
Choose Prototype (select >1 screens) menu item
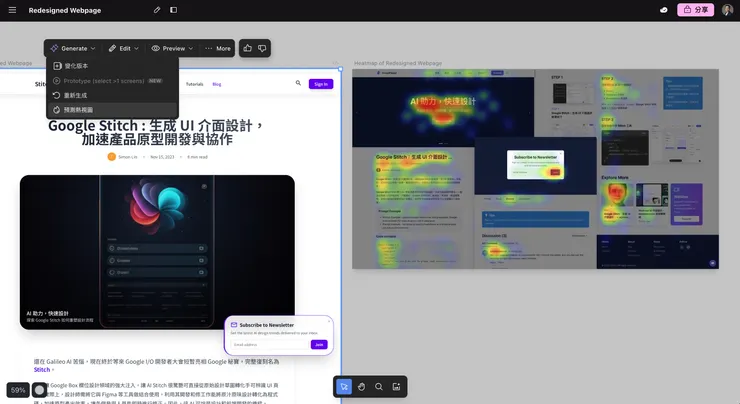pyautogui.click(x=112, y=81)
